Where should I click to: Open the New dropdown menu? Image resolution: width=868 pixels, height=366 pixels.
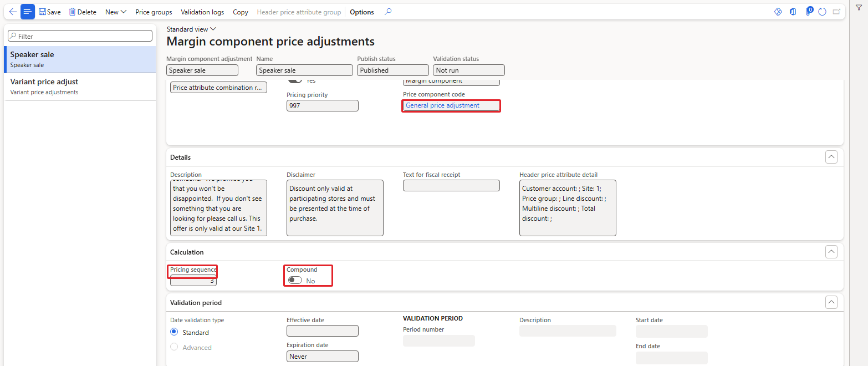[116, 12]
